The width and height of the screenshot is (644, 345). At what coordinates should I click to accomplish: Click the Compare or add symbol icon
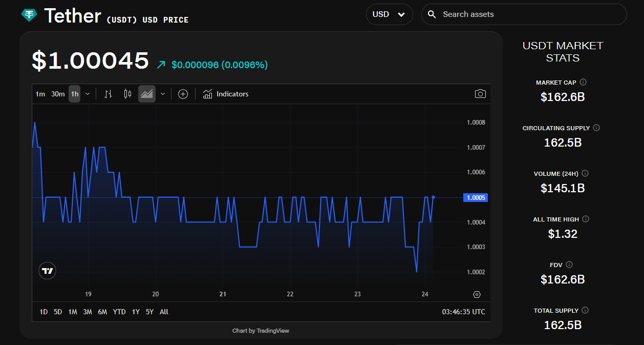pos(183,94)
